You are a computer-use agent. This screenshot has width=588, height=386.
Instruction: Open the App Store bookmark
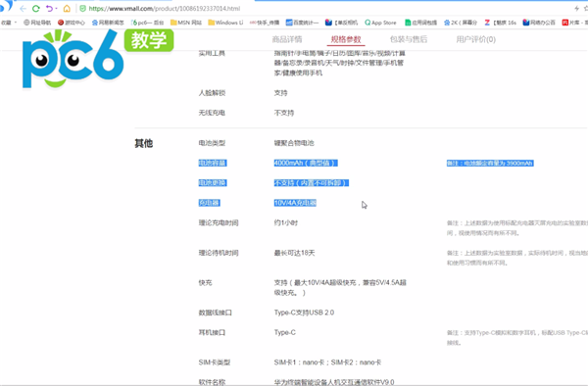click(380, 23)
